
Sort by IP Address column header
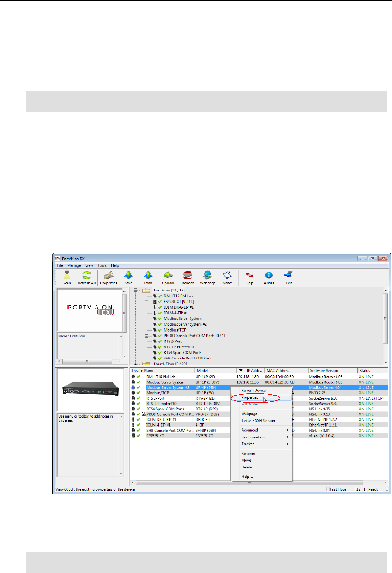click(x=250, y=370)
